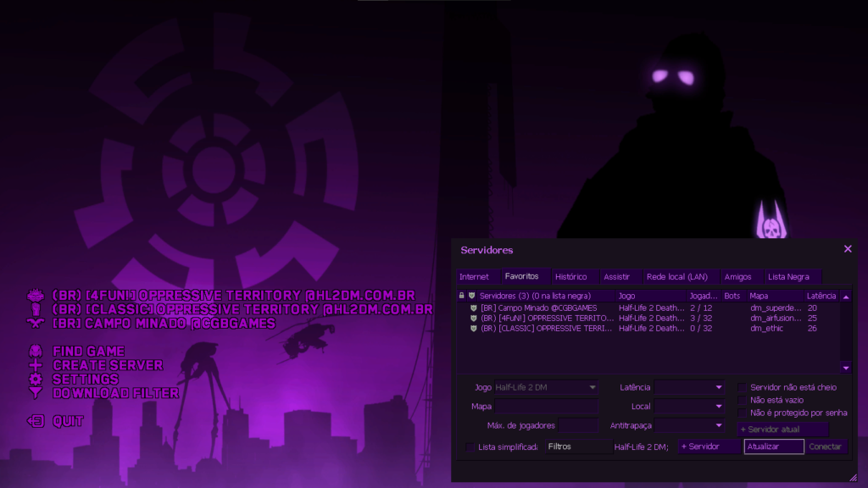Viewport: 868px width, 488px height.
Task: Click DOWNLOAD FILTER in the main menu
Action: (x=116, y=393)
